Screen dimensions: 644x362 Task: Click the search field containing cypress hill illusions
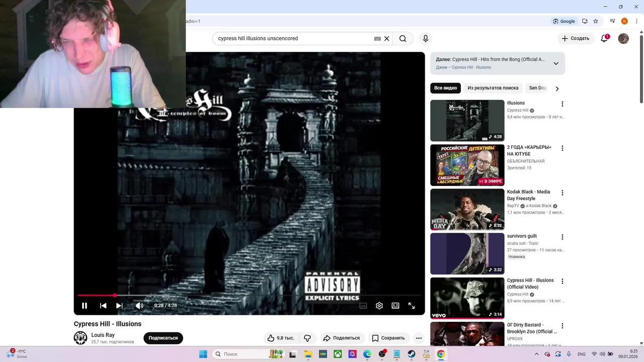pos(294,39)
